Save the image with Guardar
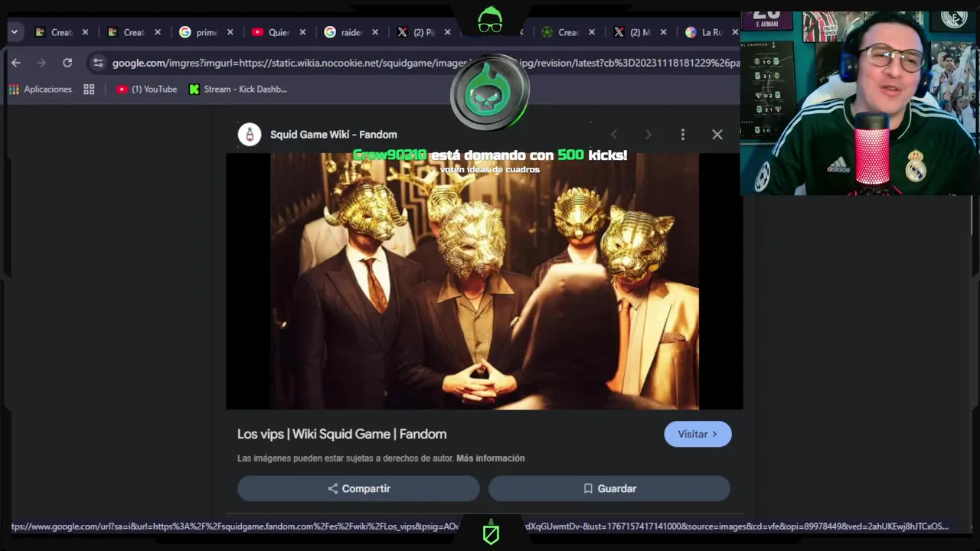The width and height of the screenshot is (980, 551). [609, 488]
